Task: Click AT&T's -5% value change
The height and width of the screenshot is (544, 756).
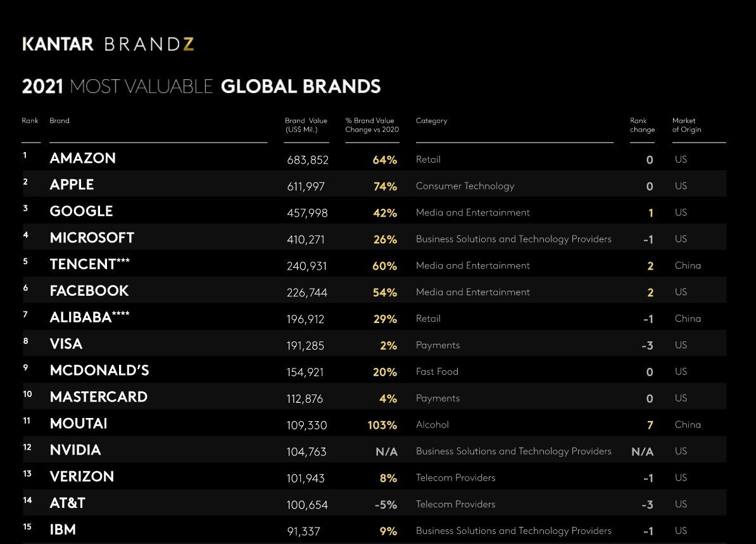Action: 385,505
